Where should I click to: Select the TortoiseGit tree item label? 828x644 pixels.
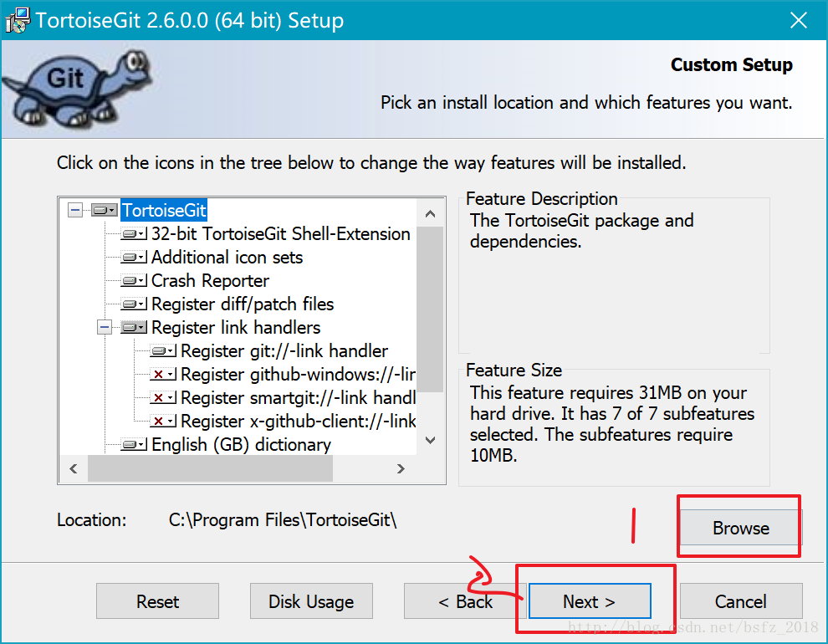tap(164, 210)
